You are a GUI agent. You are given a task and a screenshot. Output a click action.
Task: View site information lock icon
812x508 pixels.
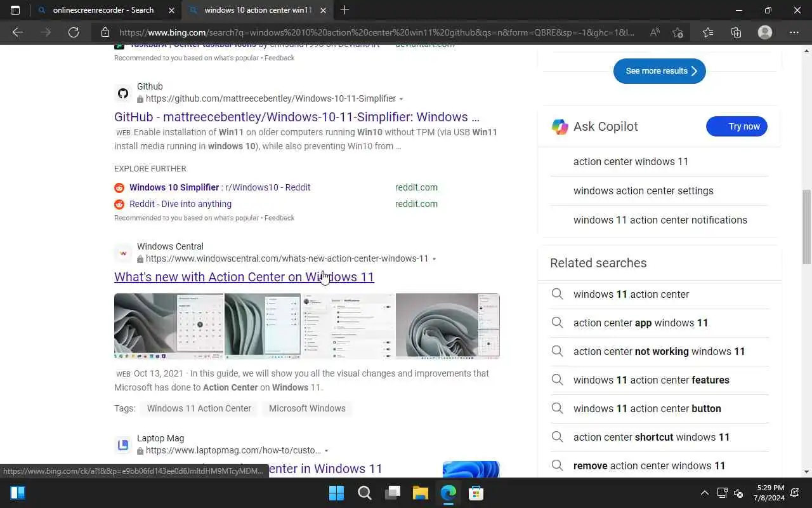tap(105, 32)
